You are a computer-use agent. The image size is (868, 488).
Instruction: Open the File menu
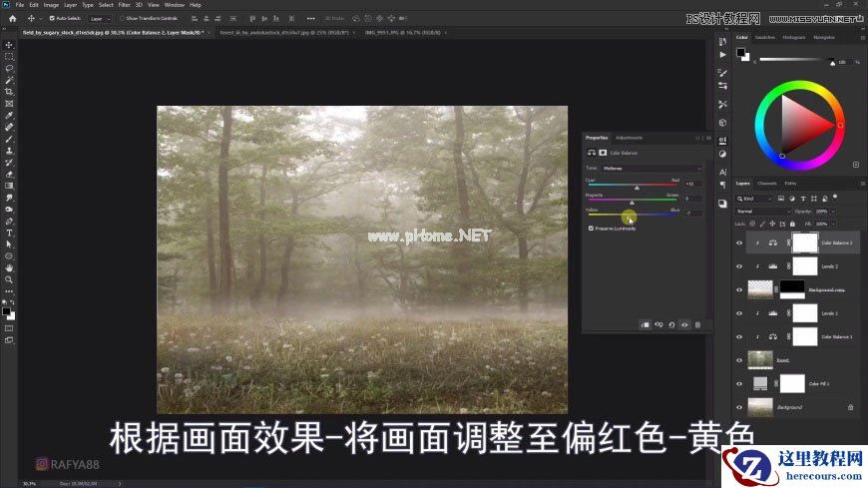tap(20, 4)
